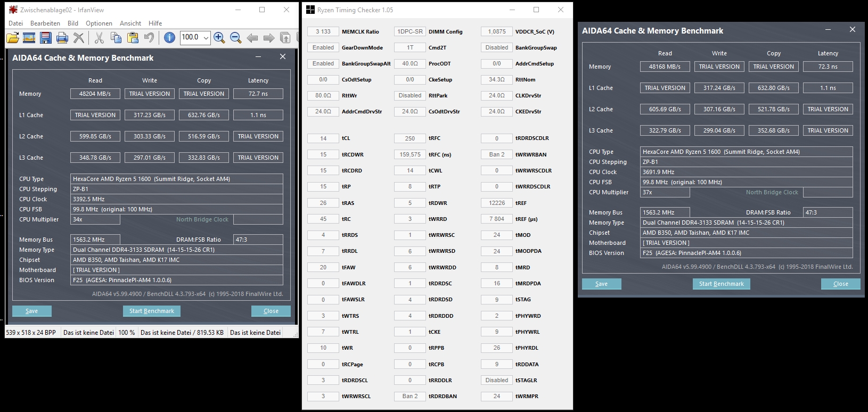Click CPU Clock 3392.5 MHz in IrfanView image

pos(177,199)
